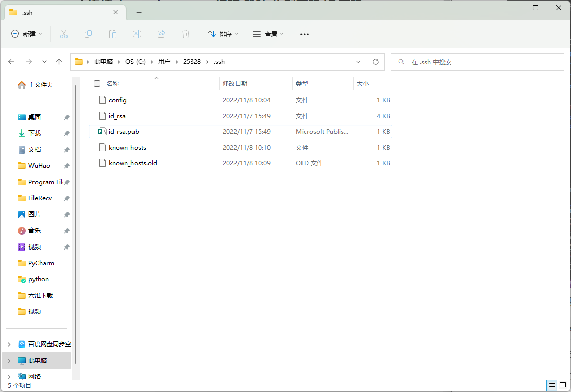Screen dimensions: 571x392
Task: Switch to details view icon in status bar
Action: [x=552, y=385]
